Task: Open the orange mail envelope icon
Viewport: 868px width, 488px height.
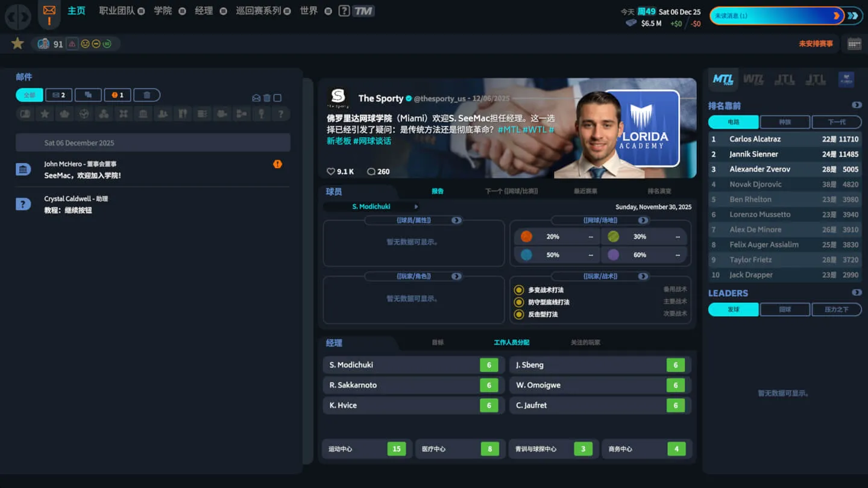Action: (49, 10)
